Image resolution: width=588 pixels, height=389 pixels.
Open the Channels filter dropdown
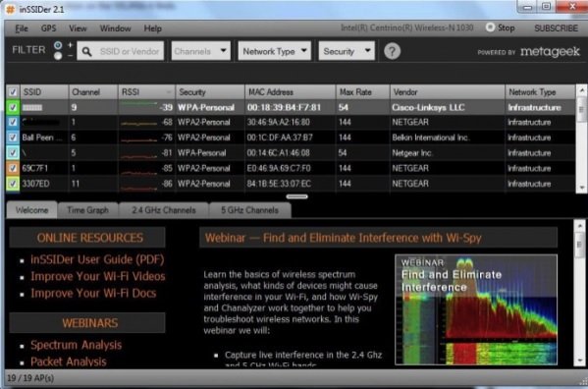200,51
